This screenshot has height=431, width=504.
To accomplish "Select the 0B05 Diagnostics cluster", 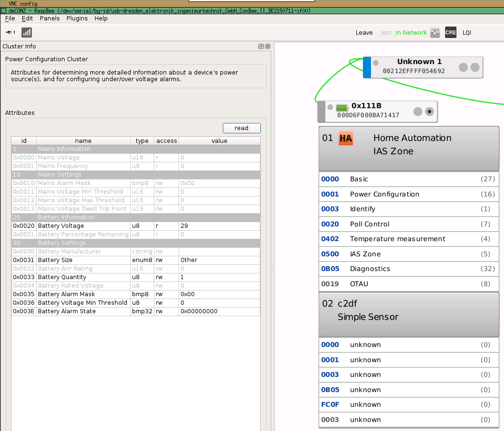I will (409, 269).
